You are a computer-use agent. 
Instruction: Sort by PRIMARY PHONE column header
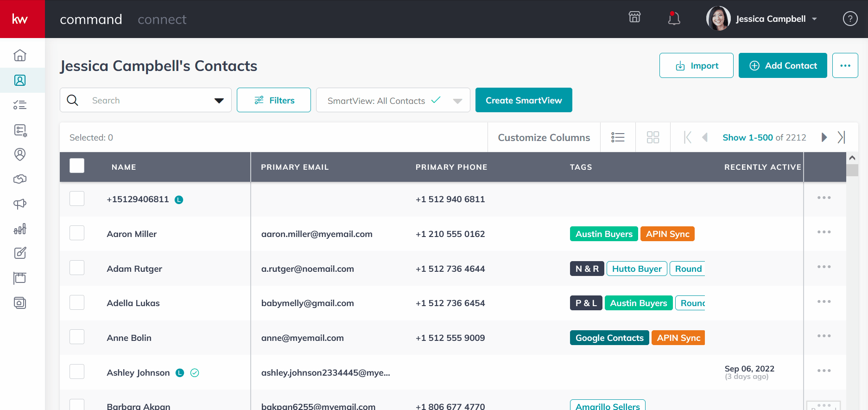point(451,167)
